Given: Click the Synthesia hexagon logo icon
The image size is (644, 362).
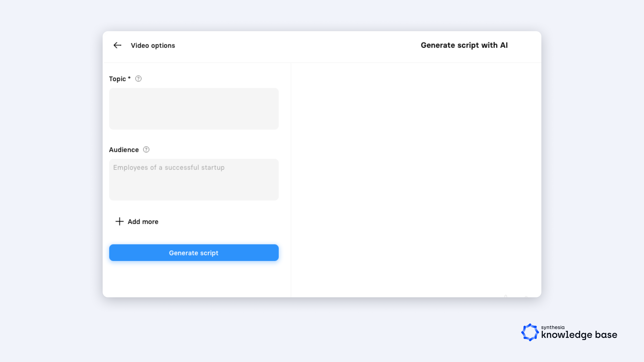Looking at the screenshot, I should click(x=530, y=332).
